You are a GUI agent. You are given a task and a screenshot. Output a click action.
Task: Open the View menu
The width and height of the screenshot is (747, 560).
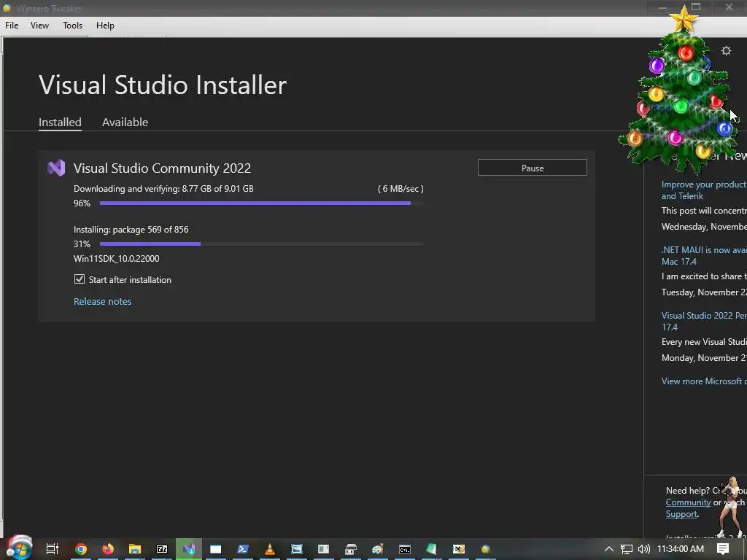point(39,26)
